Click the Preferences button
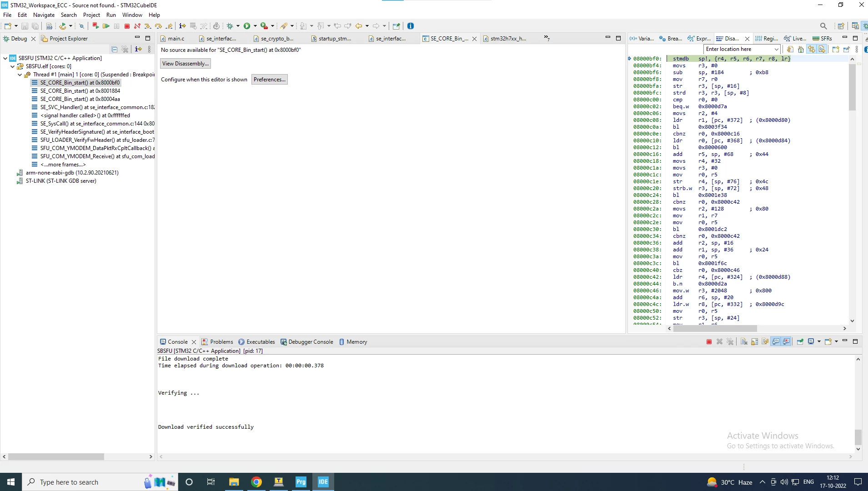868x491 pixels. pyautogui.click(x=270, y=80)
